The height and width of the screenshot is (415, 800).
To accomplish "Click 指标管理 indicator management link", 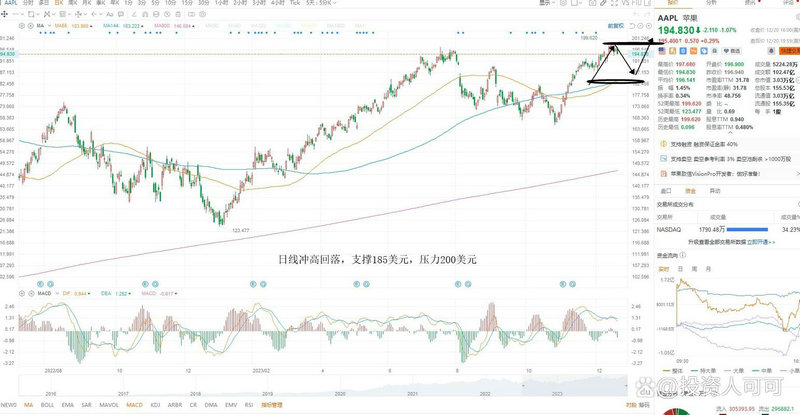I will point(271,405).
